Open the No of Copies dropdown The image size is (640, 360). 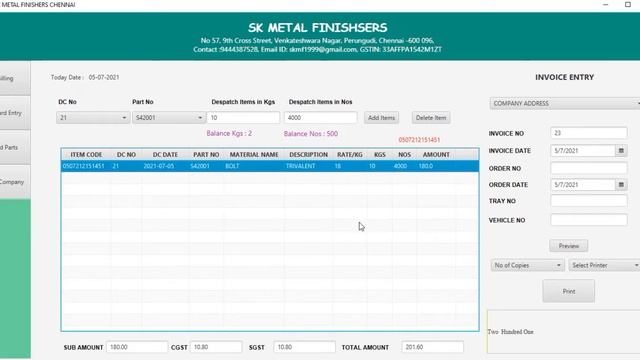[527, 265]
